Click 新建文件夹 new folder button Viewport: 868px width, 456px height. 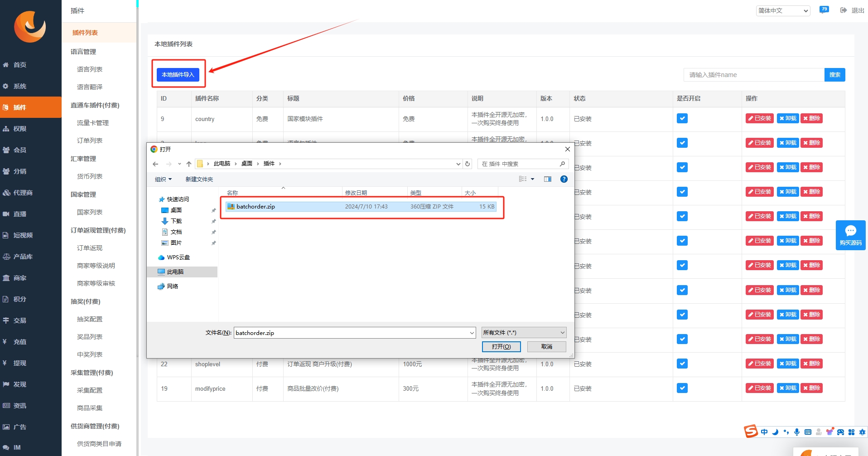click(x=199, y=179)
